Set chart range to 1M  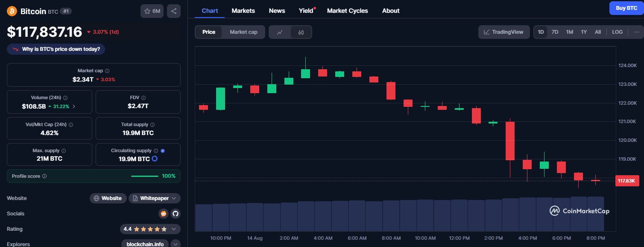tap(570, 32)
